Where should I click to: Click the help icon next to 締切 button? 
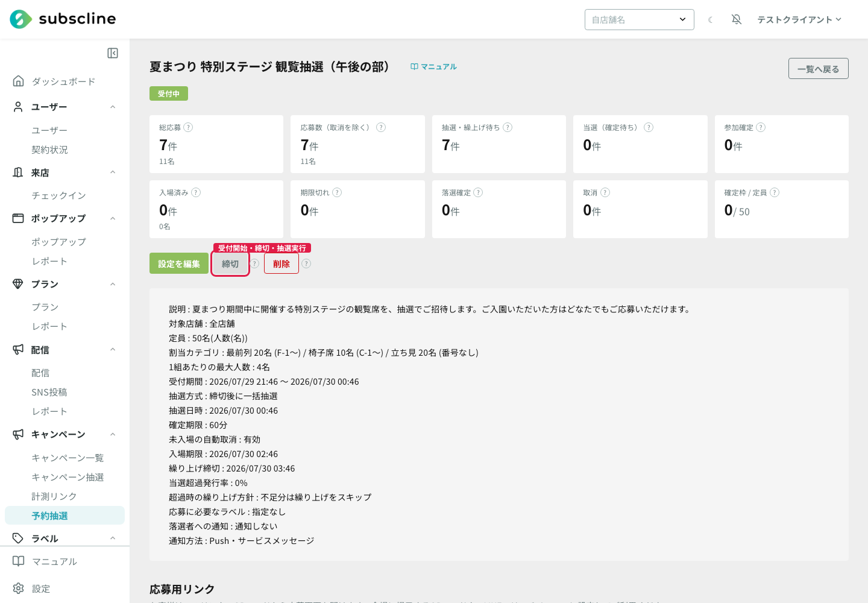pos(254,264)
